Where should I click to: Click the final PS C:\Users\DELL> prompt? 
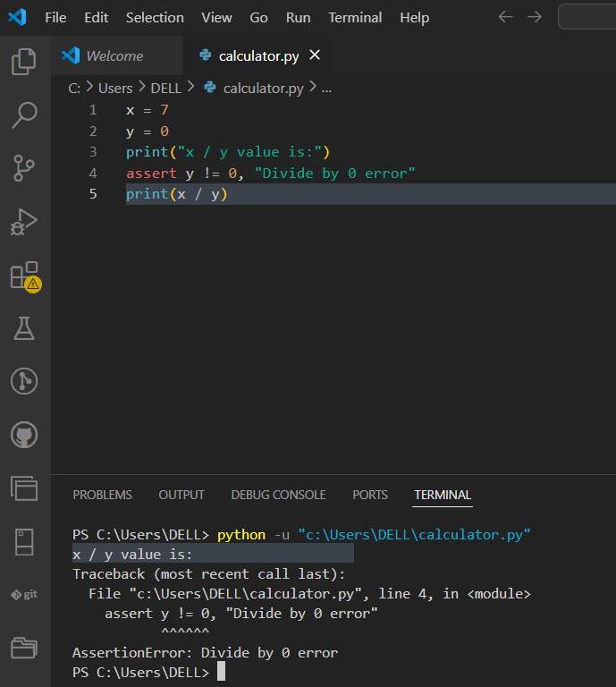pyautogui.click(x=141, y=673)
